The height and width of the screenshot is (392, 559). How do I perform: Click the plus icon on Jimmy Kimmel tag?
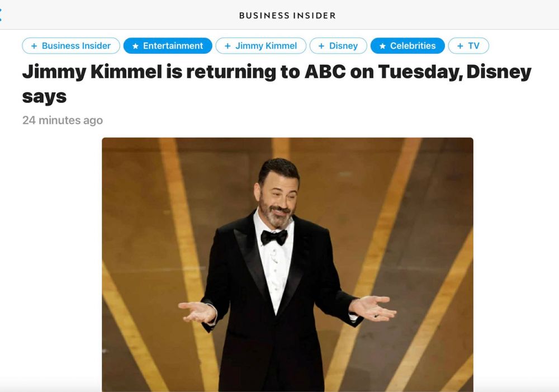[x=228, y=46]
